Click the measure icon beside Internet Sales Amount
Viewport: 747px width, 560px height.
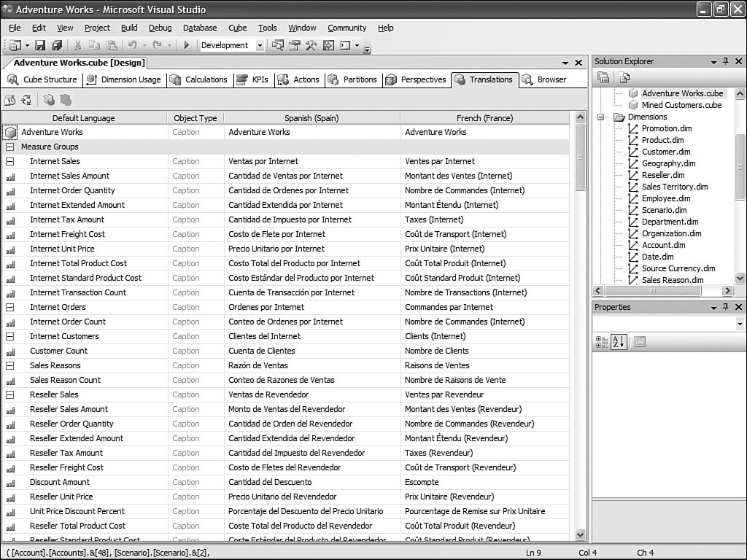(10, 176)
